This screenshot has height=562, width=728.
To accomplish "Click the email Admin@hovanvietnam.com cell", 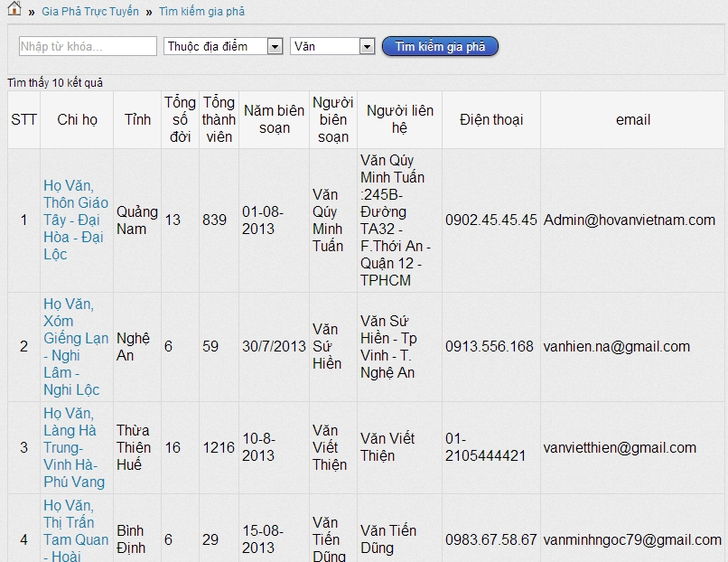I will pyautogui.click(x=630, y=220).
